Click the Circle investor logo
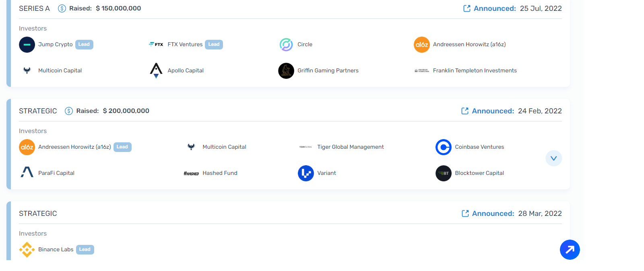Image resolution: width=644 pixels, height=271 pixels. point(286,45)
